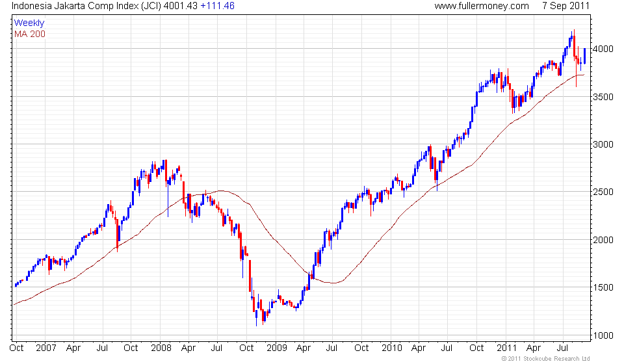Click the 1000 price axis label

coord(603,335)
